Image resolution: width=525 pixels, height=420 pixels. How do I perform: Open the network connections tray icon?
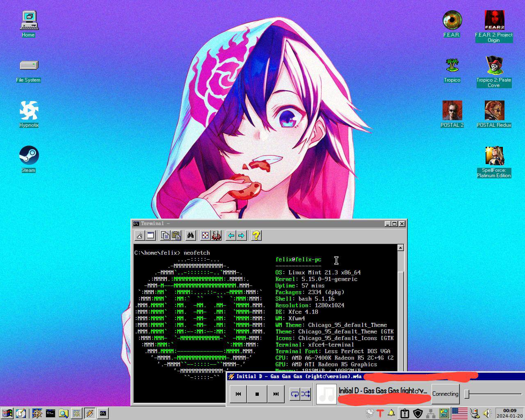click(x=431, y=413)
